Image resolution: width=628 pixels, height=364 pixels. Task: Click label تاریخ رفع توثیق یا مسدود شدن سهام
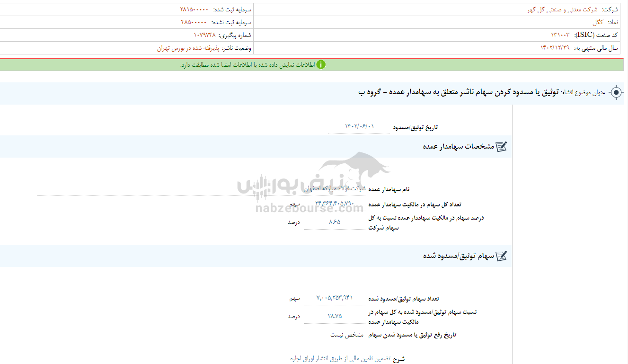(412, 335)
